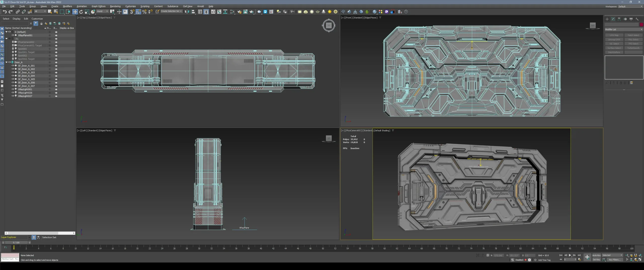Open the Rendering menu
644x270 pixels.
click(x=115, y=6)
